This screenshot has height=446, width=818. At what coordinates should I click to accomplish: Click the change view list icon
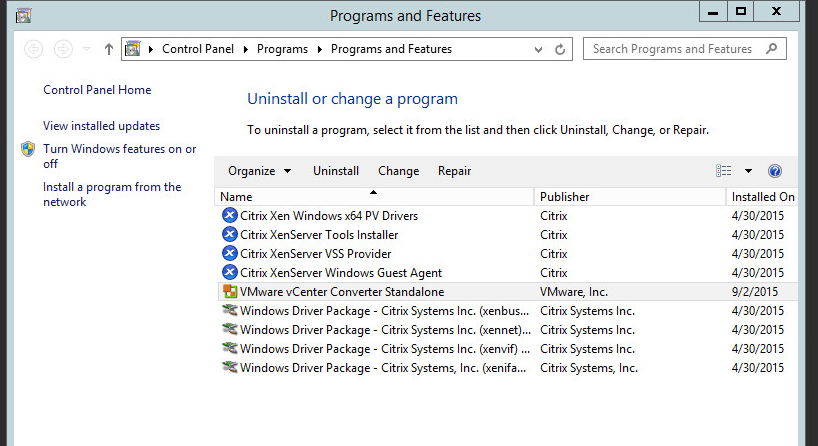click(724, 171)
